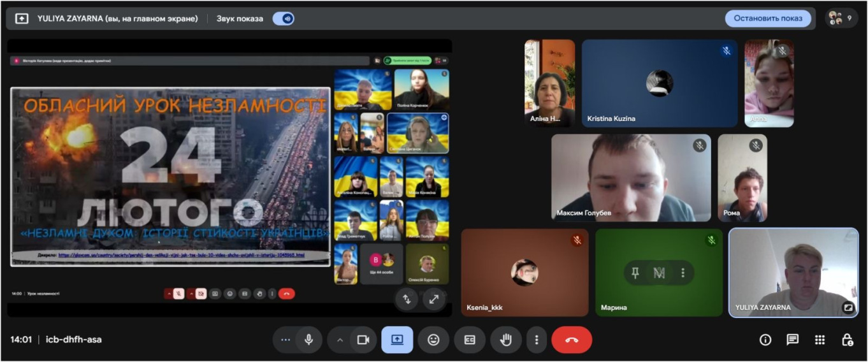Click the Остановить показ button
Image resolution: width=868 pixels, height=362 pixels.
click(767, 18)
